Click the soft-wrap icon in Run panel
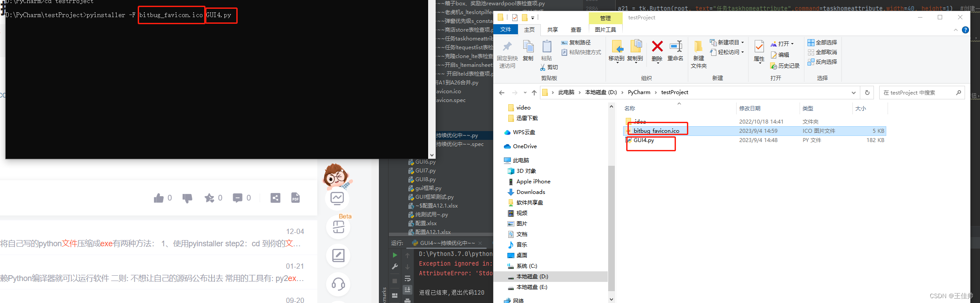This screenshot has width=980, height=303. 407,278
